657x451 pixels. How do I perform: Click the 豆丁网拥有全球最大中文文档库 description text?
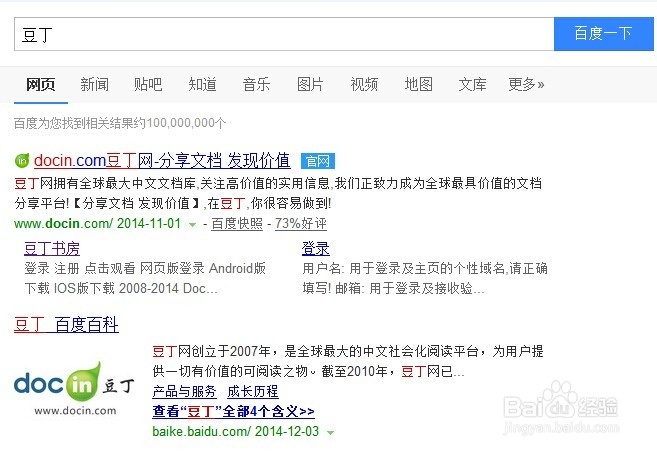coord(278,193)
